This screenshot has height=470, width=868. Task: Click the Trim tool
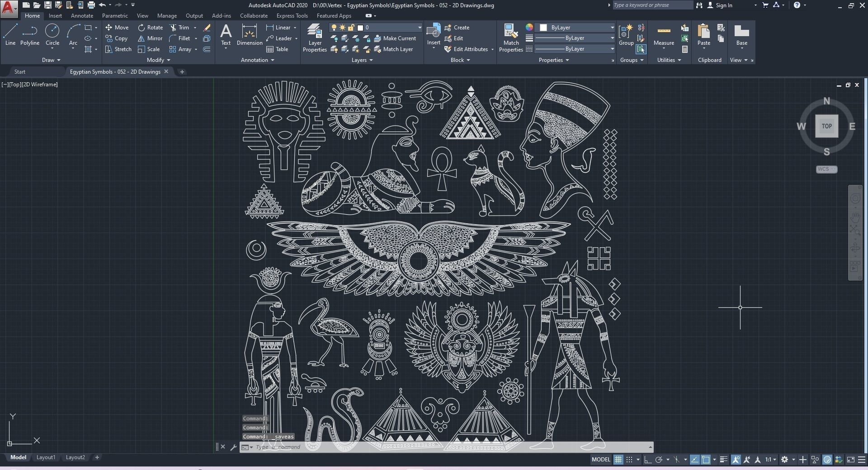click(179, 28)
